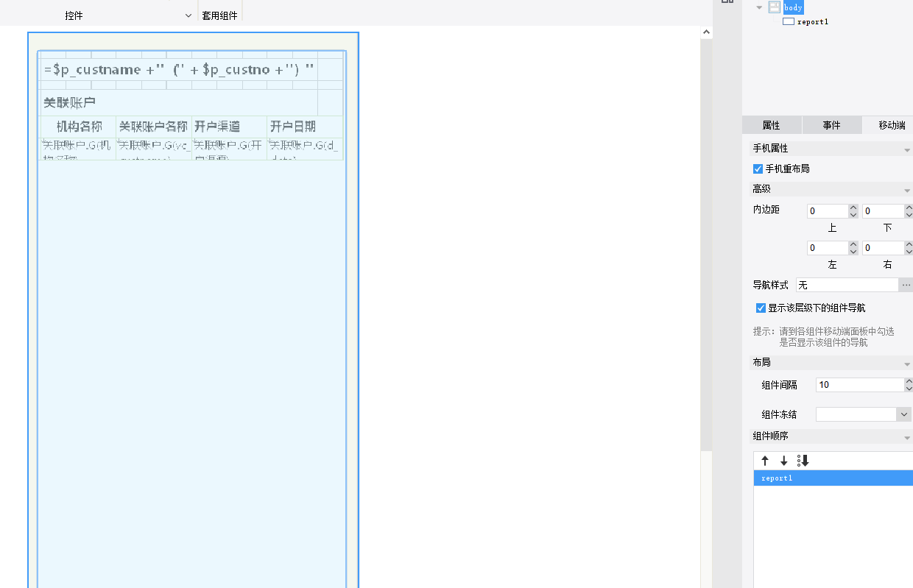This screenshot has width=913, height=588.
Task: Select the 开户日期 column header cell
Action: tap(305, 127)
